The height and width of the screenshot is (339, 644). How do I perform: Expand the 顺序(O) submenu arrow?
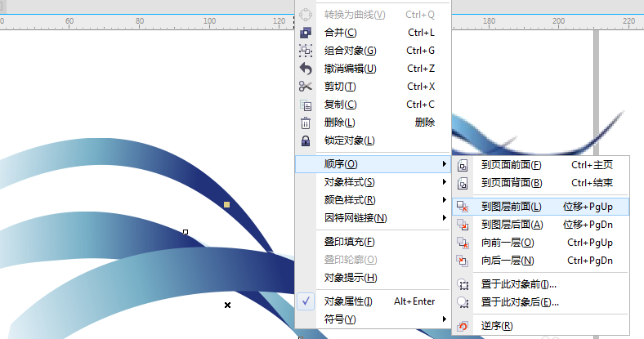point(445,164)
